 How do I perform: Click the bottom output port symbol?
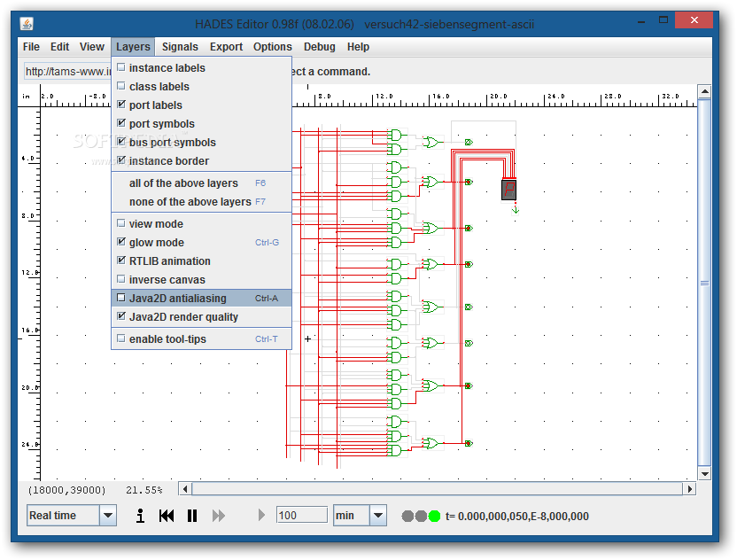pos(469,443)
